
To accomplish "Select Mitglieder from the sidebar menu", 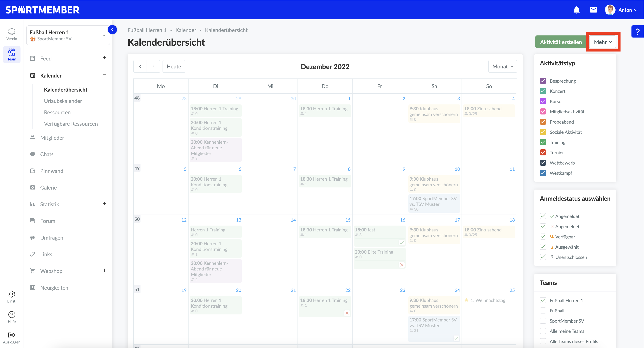I will [52, 138].
